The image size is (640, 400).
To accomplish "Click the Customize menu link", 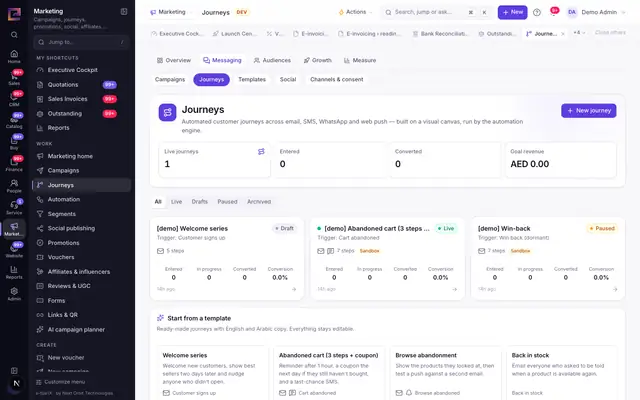I will click(60, 382).
